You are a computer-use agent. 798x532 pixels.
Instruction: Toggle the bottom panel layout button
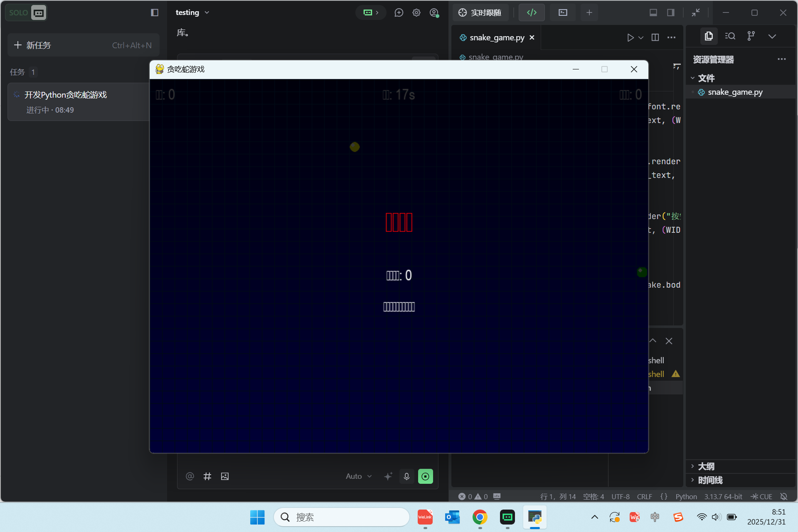[653, 12]
